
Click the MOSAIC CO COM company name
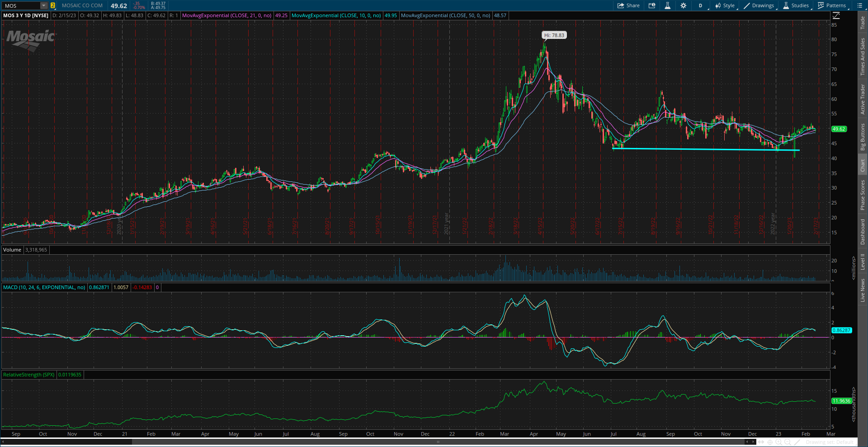tap(82, 5)
